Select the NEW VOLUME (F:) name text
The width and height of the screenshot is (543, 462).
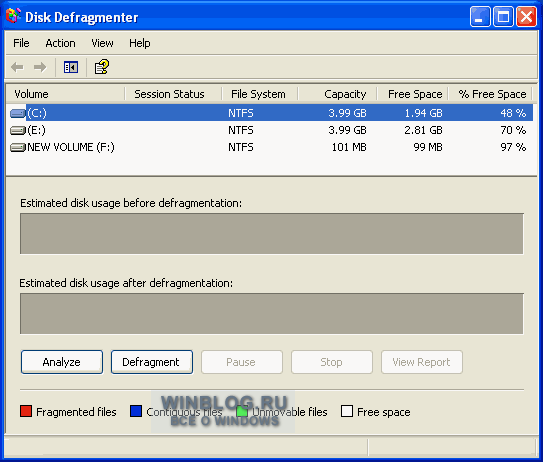pos(71,147)
